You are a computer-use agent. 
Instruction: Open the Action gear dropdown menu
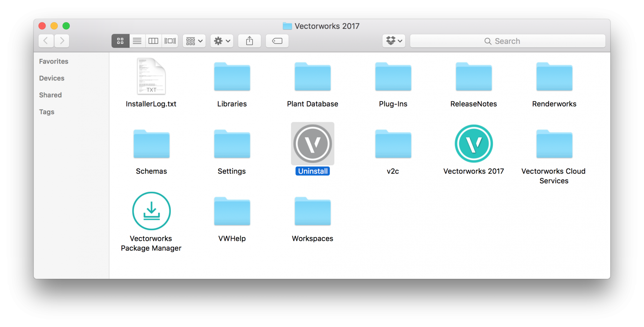point(222,41)
